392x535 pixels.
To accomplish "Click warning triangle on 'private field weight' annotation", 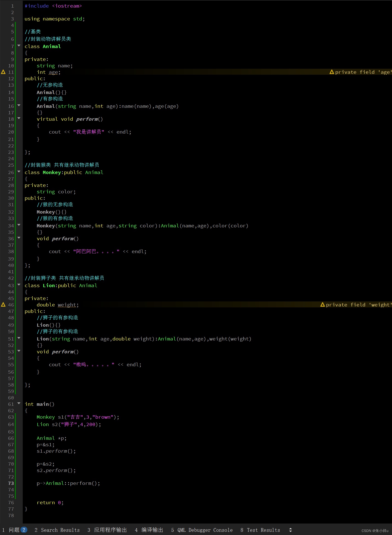I will (x=322, y=305).
